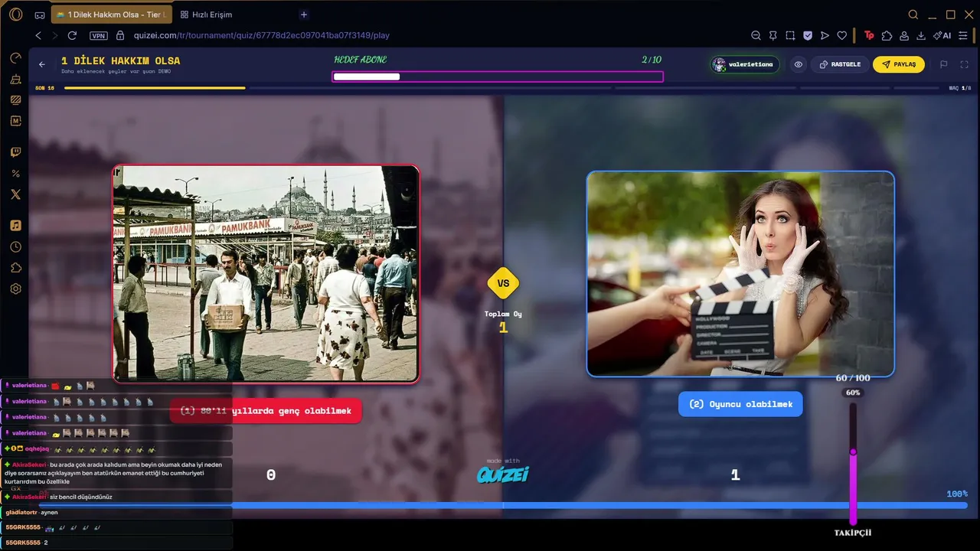Click the purple TAKİPÇİ vertical meter
980x551 pixels.
click(x=853, y=463)
